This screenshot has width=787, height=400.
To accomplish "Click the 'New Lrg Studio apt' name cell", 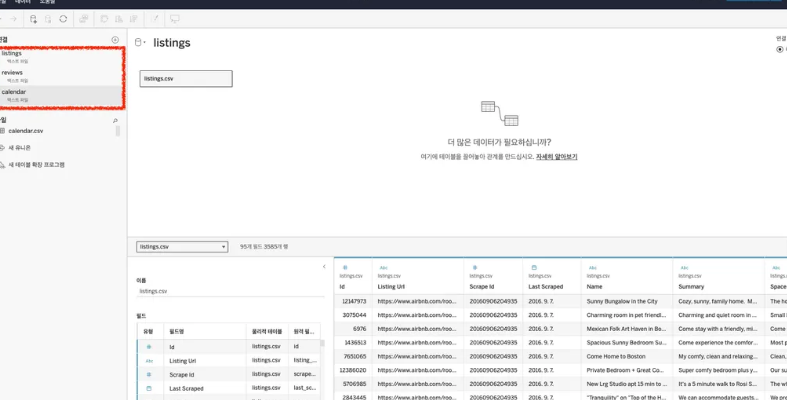I will point(626,384).
